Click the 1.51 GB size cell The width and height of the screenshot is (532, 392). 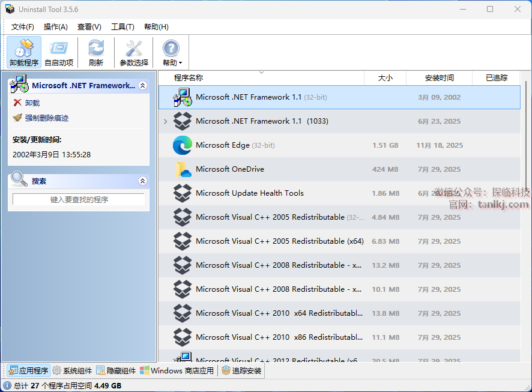(x=385, y=145)
